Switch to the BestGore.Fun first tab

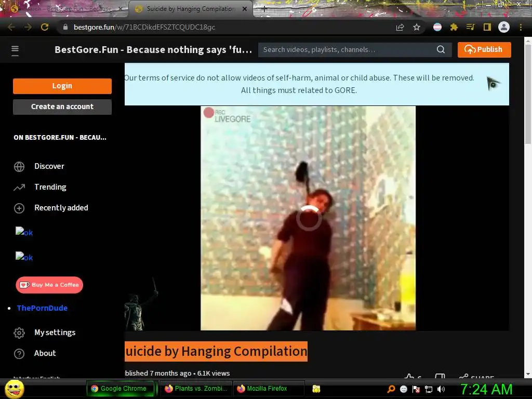pos(64,9)
